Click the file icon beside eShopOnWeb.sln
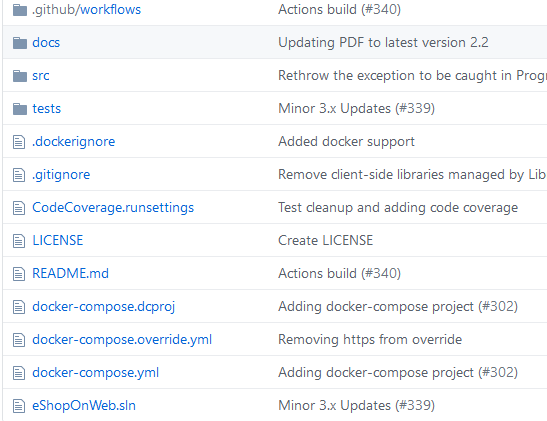 (19, 406)
